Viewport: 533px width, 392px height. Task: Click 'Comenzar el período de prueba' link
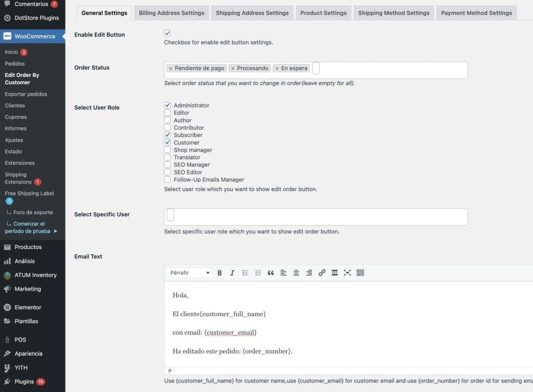coord(31,227)
